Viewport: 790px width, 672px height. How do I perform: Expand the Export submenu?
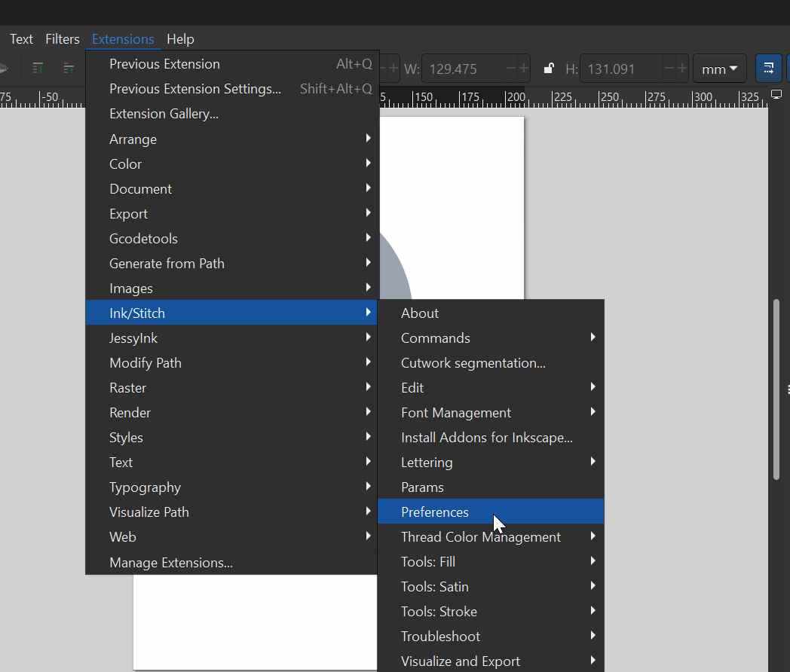pyautogui.click(x=231, y=213)
